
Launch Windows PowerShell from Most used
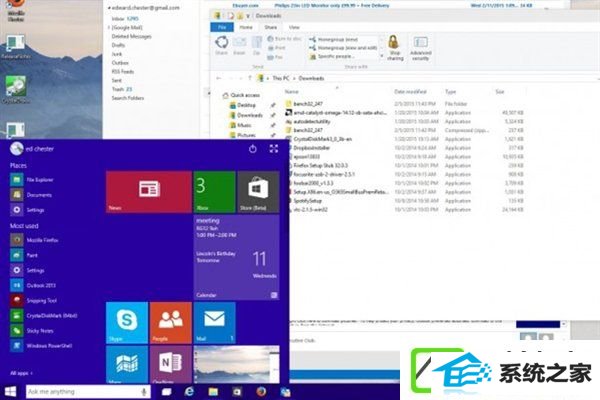coord(42,346)
